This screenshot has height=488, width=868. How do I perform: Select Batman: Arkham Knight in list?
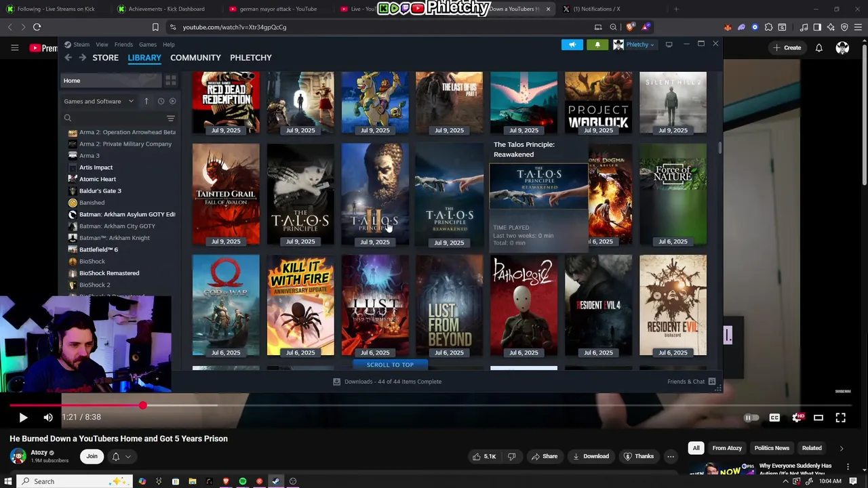pyautogui.click(x=114, y=238)
